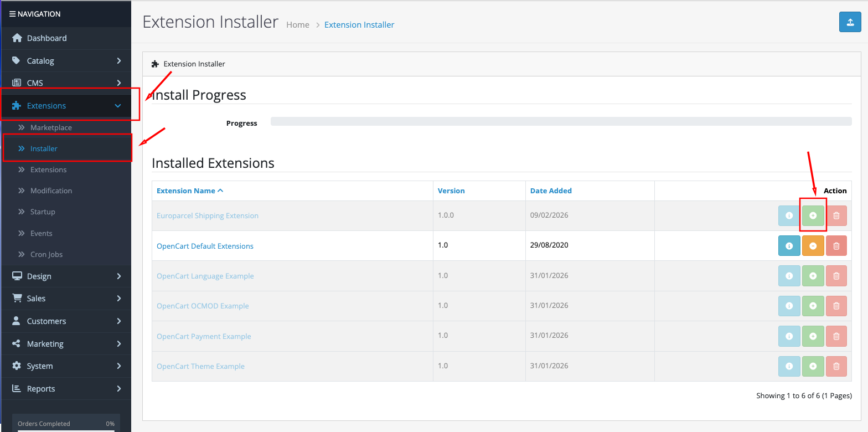Delete OpenCart Default Extensions with the trash icon
Image resolution: width=868 pixels, height=432 pixels.
coord(836,245)
